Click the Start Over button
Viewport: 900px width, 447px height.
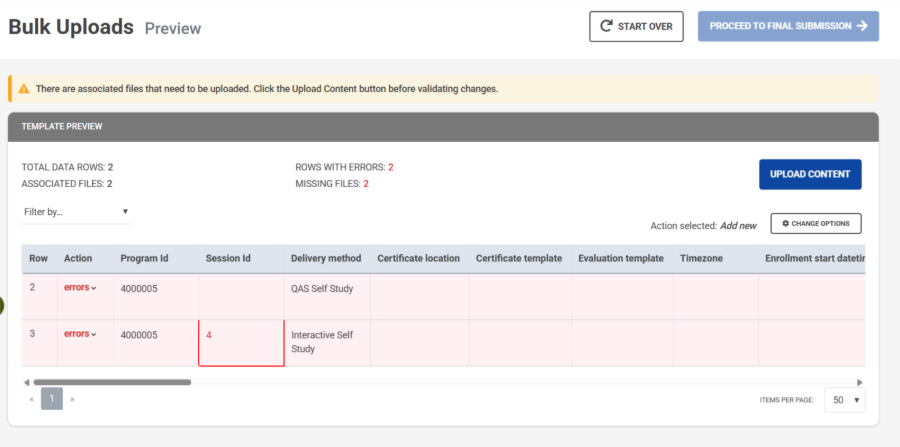pos(636,27)
